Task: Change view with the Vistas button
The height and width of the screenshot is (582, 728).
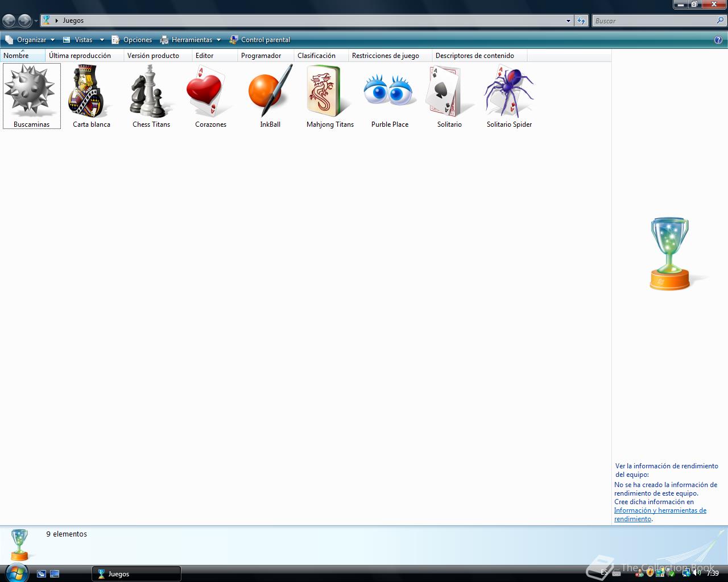Action: (78, 40)
